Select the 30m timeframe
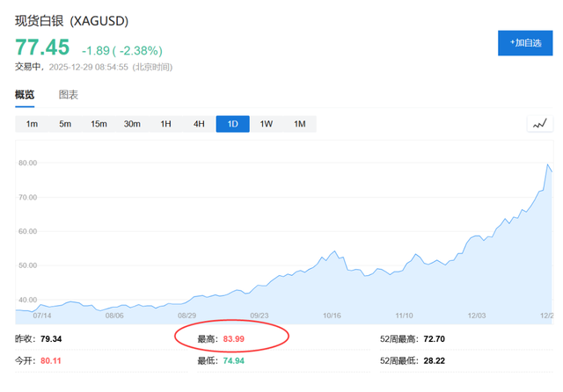The width and height of the screenshot is (563, 392). (x=132, y=124)
